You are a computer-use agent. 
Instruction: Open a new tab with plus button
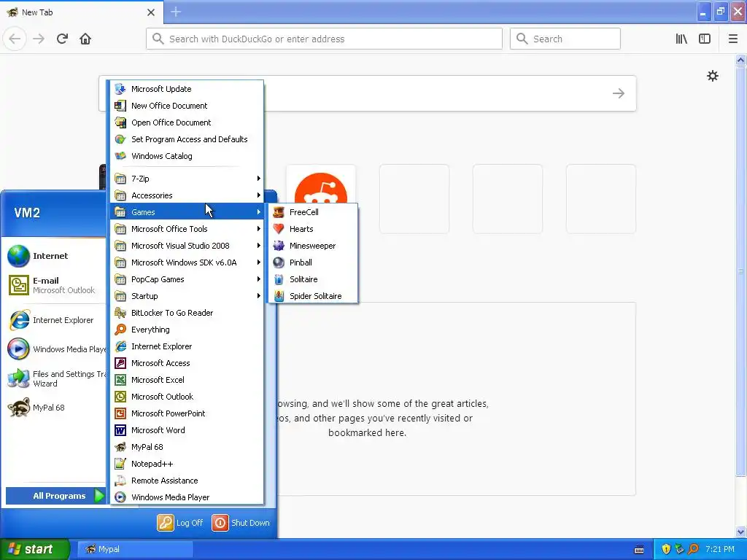(176, 12)
